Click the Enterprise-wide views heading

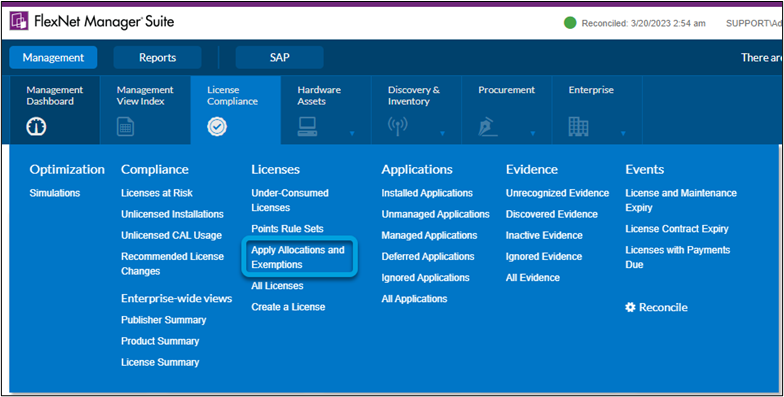coord(176,298)
